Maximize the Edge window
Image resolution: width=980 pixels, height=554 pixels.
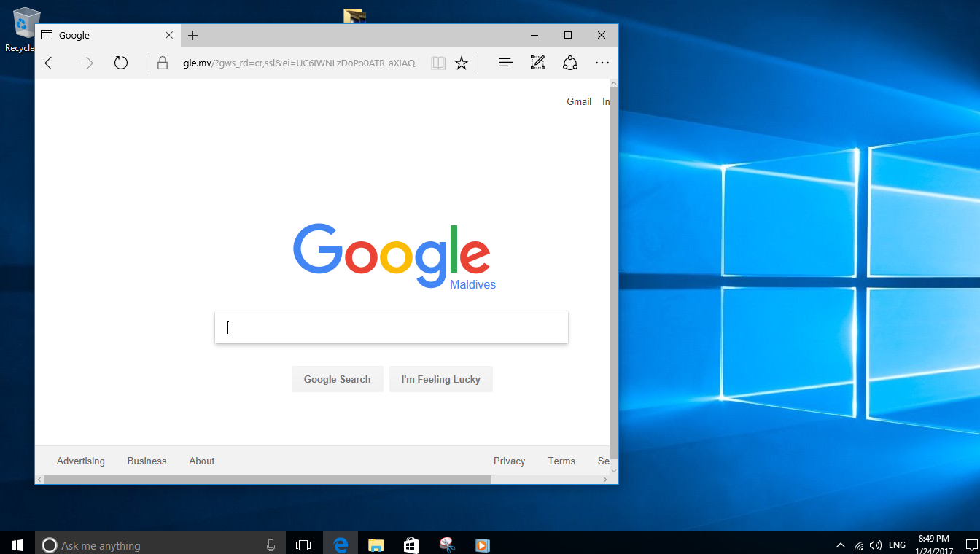(x=568, y=35)
